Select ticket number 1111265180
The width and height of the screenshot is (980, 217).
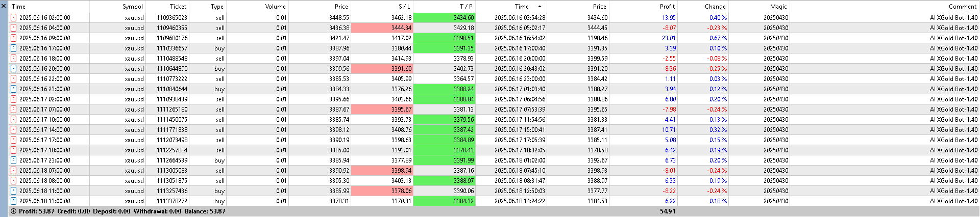[172, 109]
